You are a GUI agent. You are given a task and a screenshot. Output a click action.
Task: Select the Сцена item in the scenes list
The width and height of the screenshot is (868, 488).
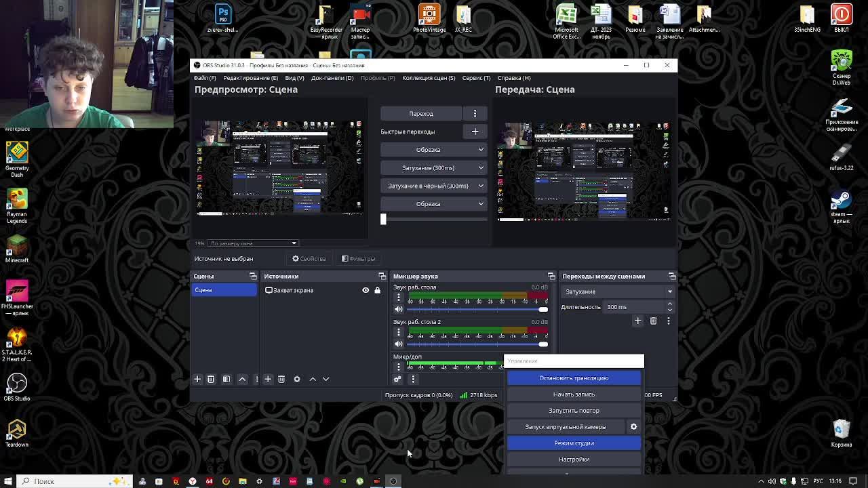pyautogui.click(x=224, y=290)
